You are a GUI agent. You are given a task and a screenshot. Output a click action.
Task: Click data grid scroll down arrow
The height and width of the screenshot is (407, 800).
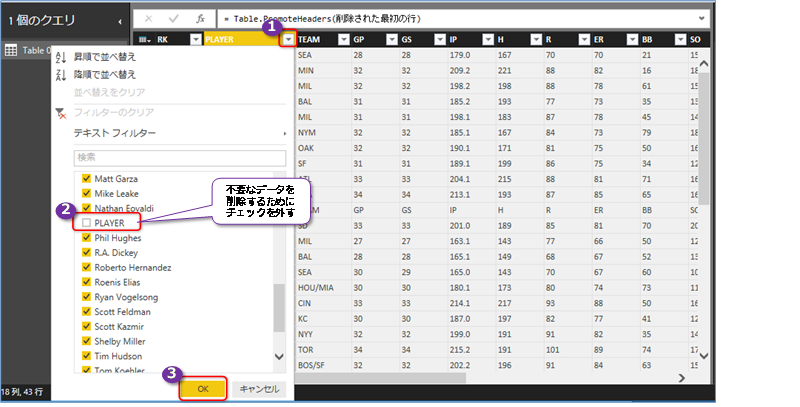704,355
